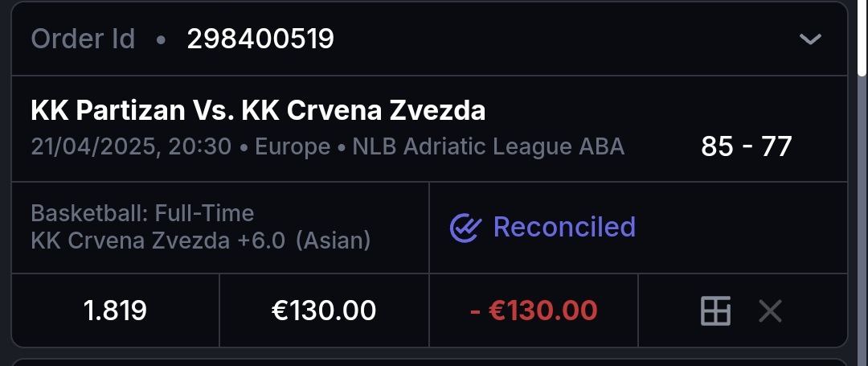Screen dimensions: 868x366
Task: Select order number 298400519
Action: (260, 39)
